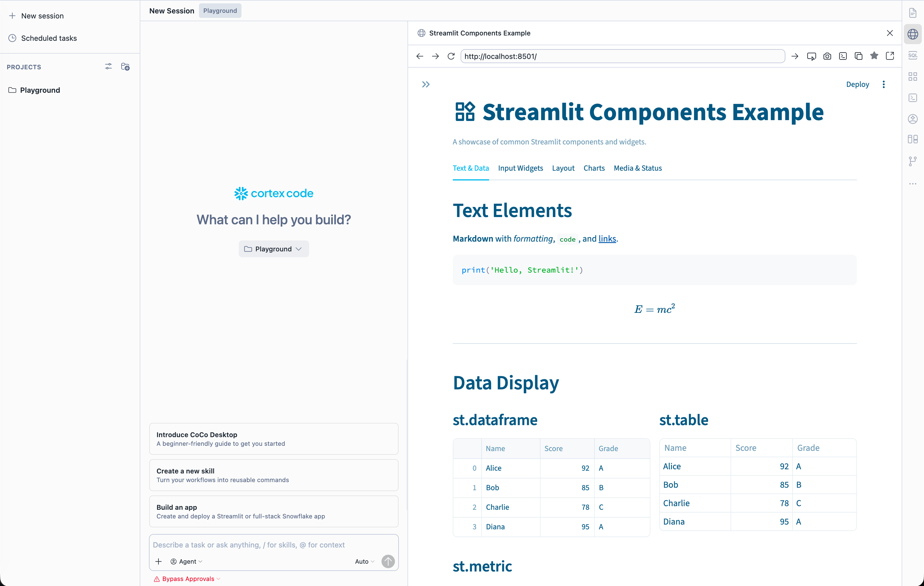This screenshot has height=586, width=924.
Task: Click 'Bob' row in st.table
Action: [757, 485]
